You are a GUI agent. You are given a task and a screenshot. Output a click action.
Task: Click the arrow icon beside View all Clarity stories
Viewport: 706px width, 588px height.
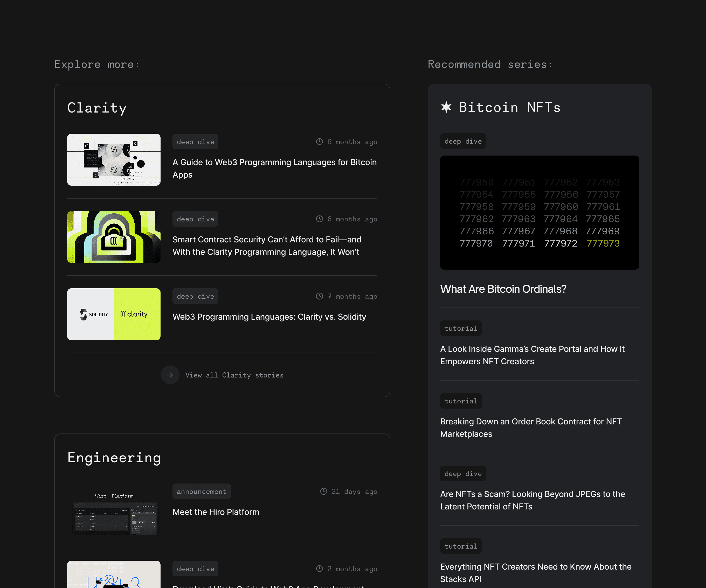pyautogui.click(x=170, y=375)
